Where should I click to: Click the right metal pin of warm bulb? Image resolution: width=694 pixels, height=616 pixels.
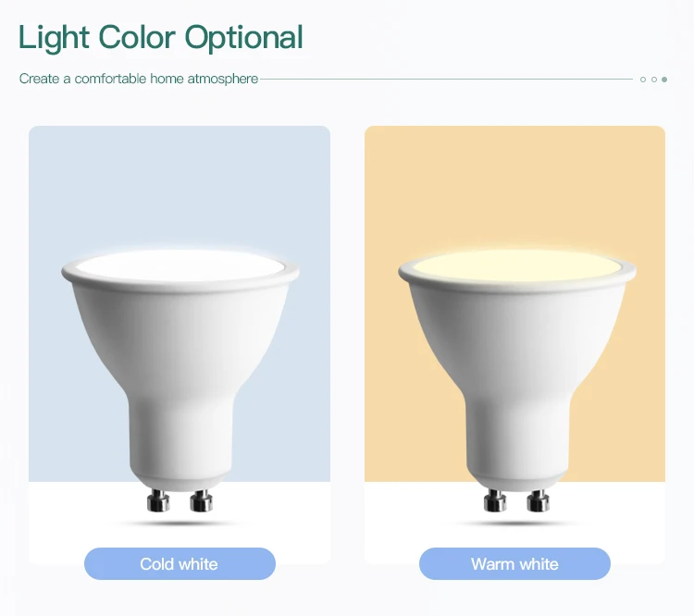[539, 501]
